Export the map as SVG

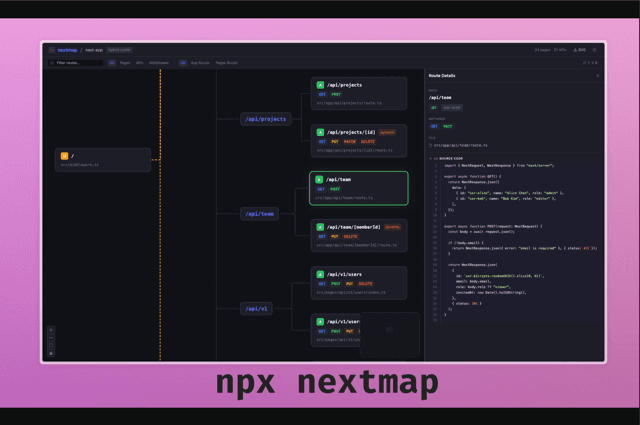click(x=580, y=50)
